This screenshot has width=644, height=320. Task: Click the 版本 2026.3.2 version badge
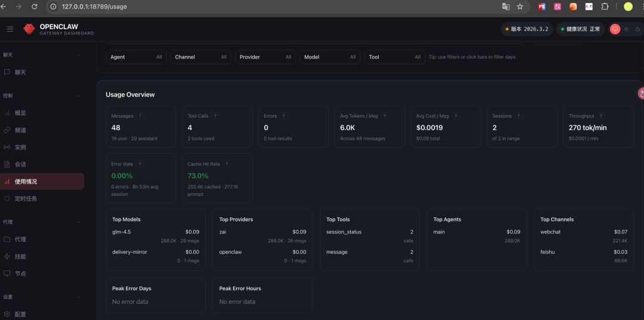tap(527, 29)
